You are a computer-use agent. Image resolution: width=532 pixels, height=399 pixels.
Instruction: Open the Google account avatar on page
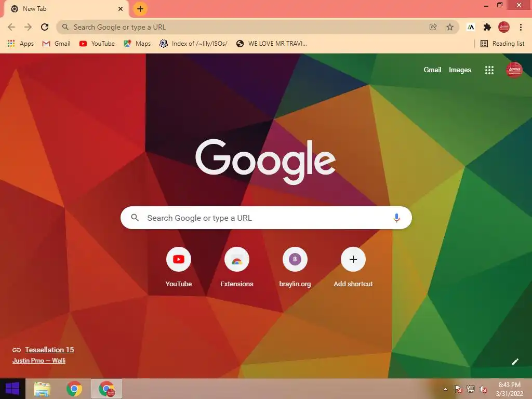[x=514, y=70]
